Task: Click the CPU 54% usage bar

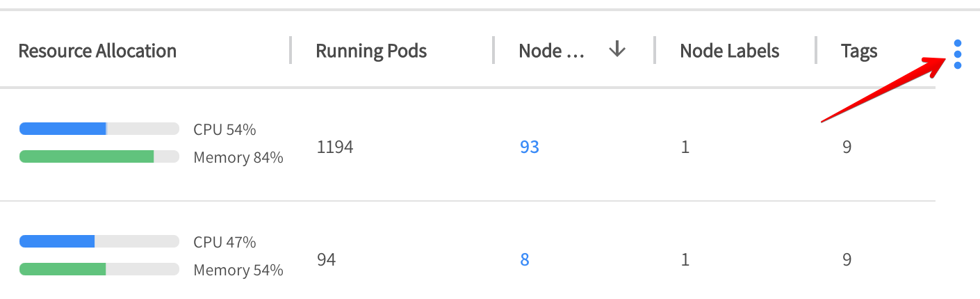Action: 99,129
